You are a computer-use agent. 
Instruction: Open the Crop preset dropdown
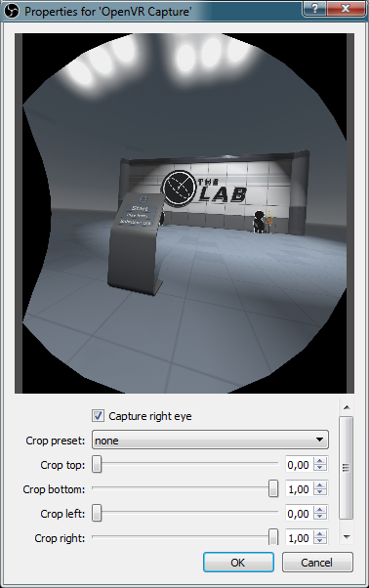pos(210,440)
